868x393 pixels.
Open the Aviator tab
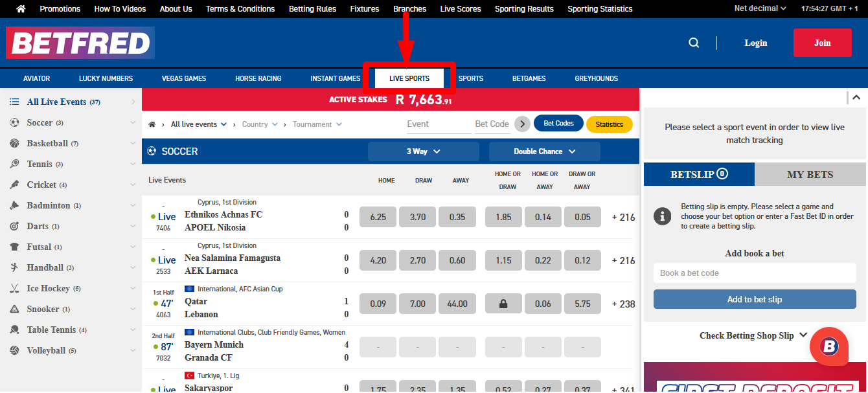click(36, 78)
